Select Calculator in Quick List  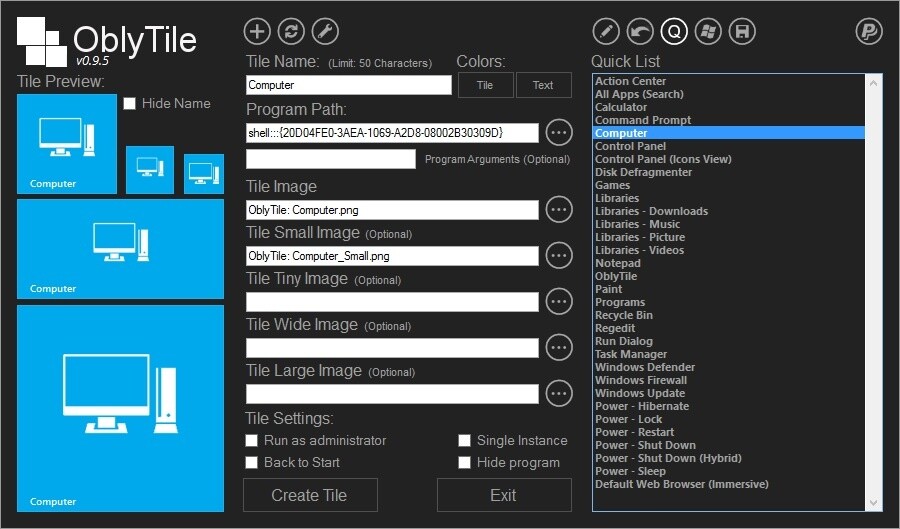click(620, 107)
